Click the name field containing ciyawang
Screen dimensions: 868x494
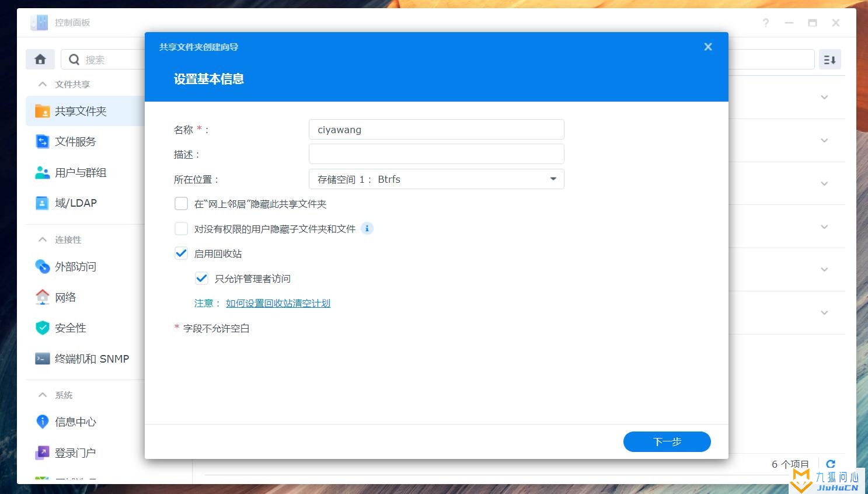coord(436,129)
